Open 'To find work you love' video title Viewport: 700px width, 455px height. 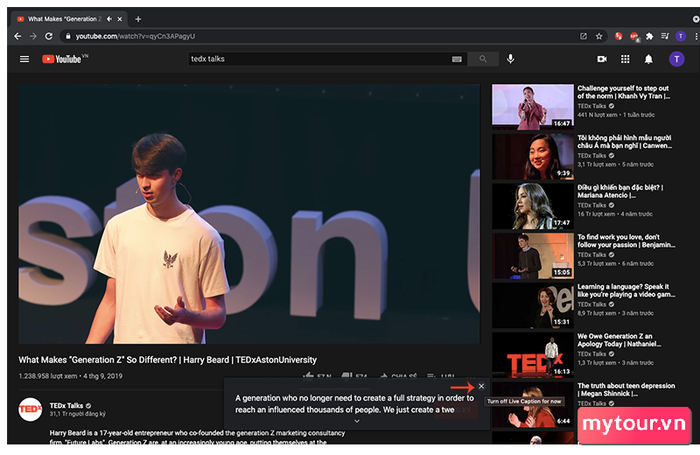tap(626, 241)
